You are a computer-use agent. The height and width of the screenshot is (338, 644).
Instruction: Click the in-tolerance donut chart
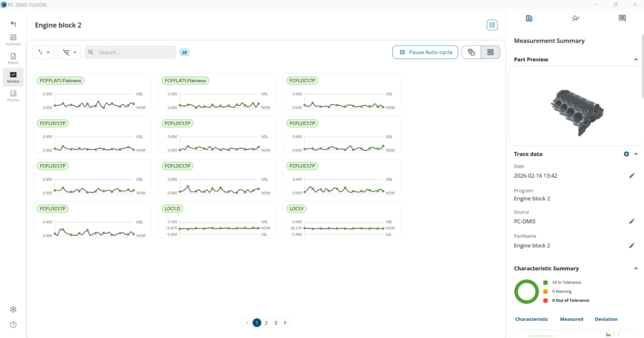tap(526, 292)
